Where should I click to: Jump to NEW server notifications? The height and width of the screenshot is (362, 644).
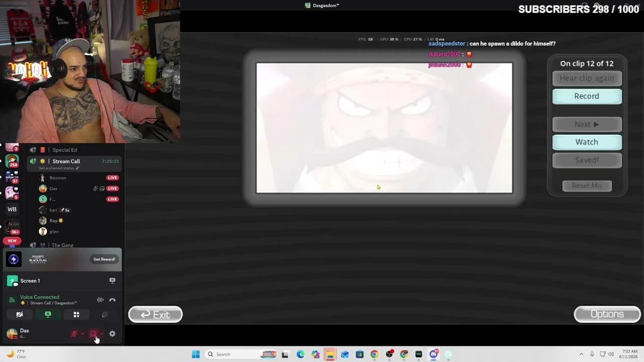tap(12, 241)
